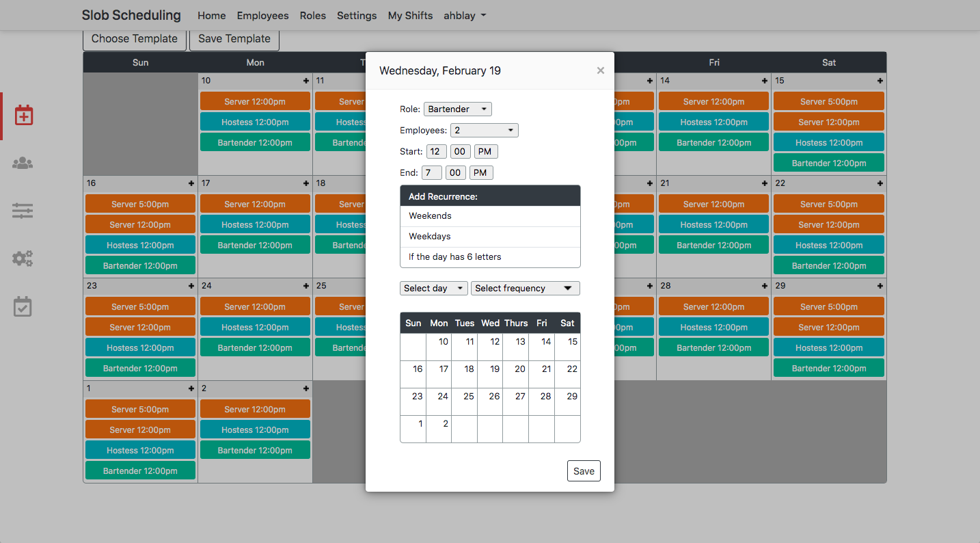Open Bartender 12:00pm shift on Monday 17
980x543 pixels.
255,246
